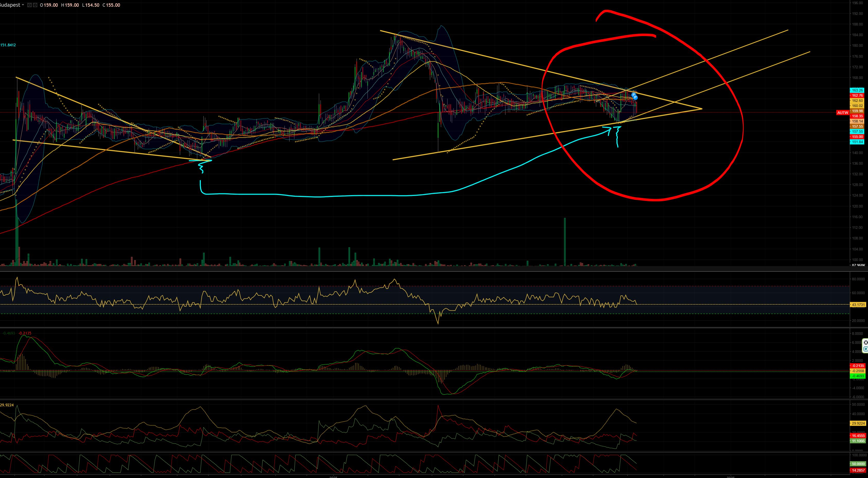The width and height of the screenshot is (868, 478).
Task: Toggle the eye visibility icon beside Budapest
Action: tap(29, 5)
